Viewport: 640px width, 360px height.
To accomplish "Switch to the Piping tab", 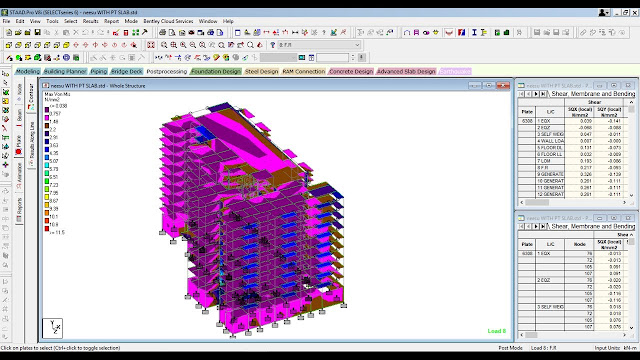I will click(99, 71).
